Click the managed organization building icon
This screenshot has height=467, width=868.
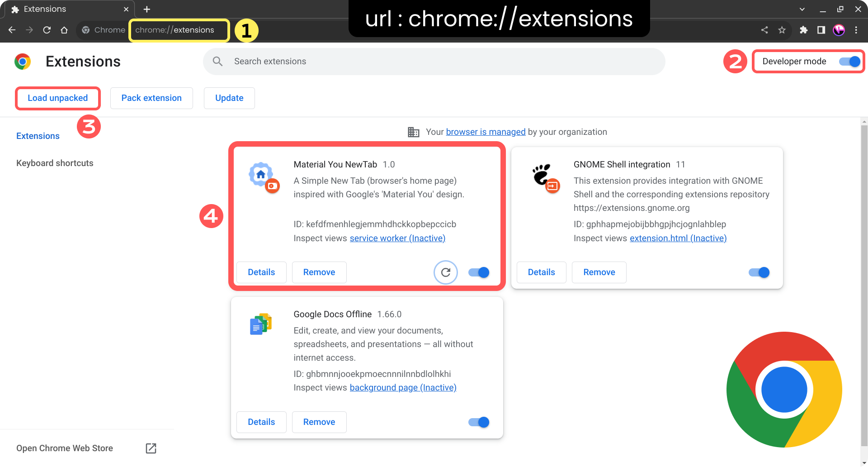[x=414, y=132]
